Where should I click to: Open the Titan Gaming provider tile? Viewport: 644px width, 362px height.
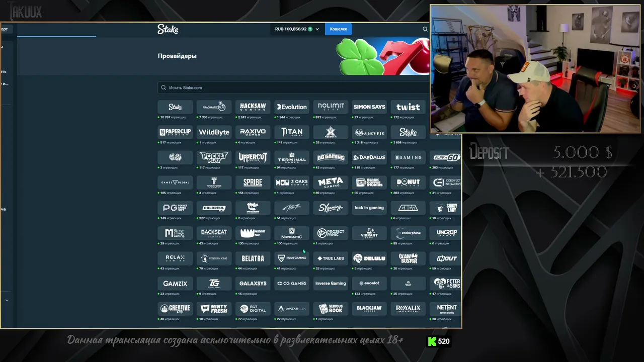[292, 132]
